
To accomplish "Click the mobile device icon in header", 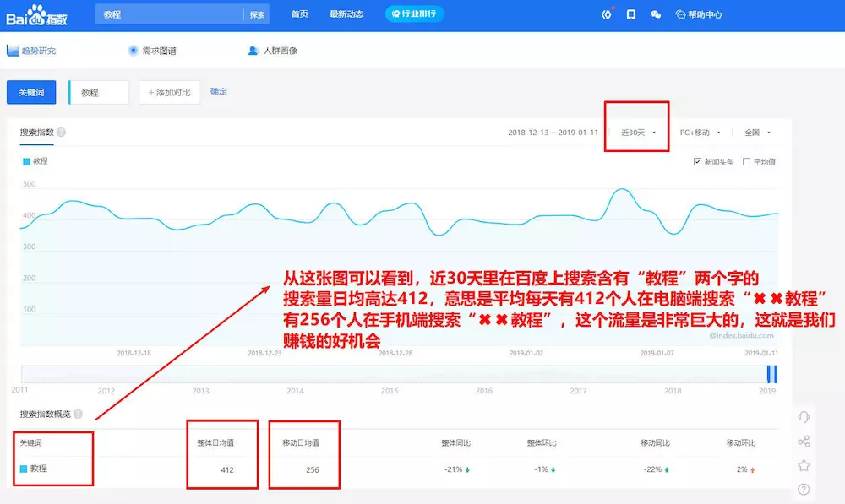I will (631, 14).
